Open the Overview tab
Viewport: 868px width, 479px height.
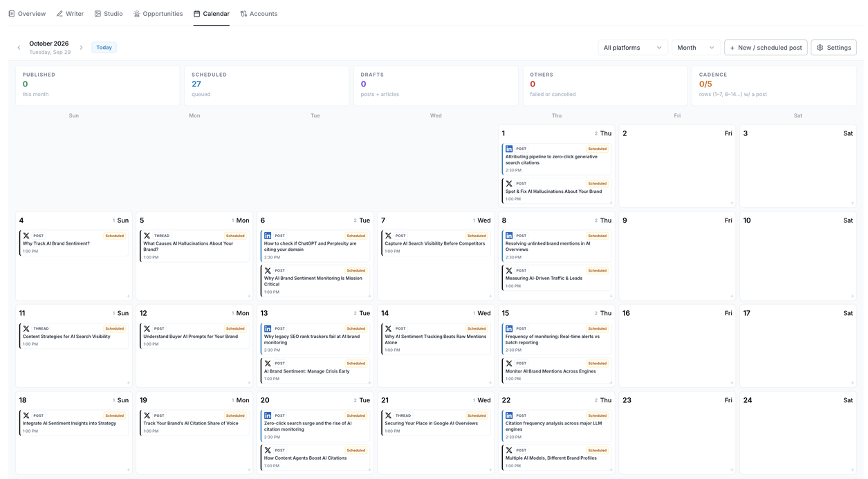coord(27,14)
